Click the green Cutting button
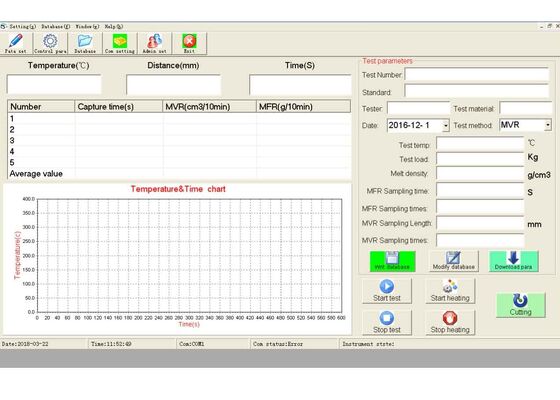 [x=520, y=305]
